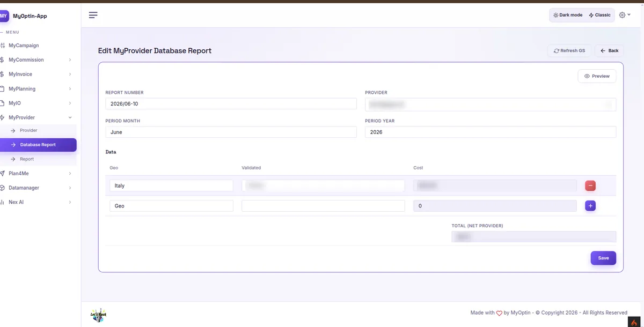Image resolution: width=644 pixels, height=327 pixels.
Task: Toggle the hamburger sidebar menu icon
Action: [93, 15]
